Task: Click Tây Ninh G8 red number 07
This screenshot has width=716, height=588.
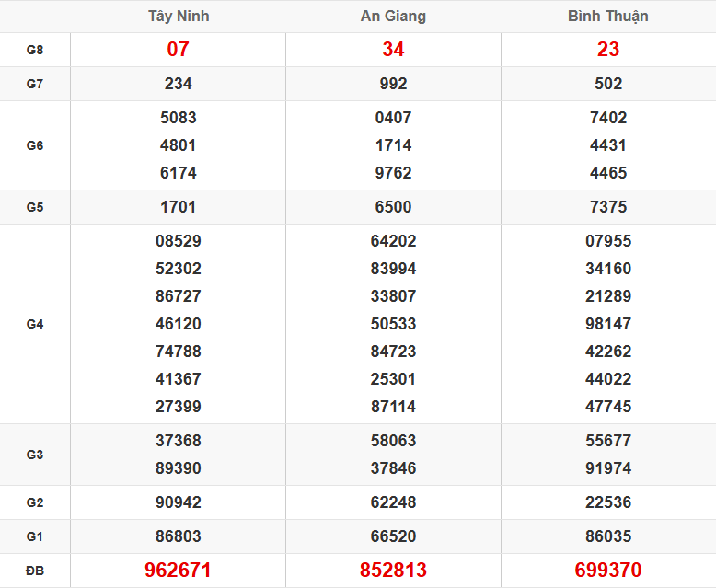Action: [x=178, y=50]
